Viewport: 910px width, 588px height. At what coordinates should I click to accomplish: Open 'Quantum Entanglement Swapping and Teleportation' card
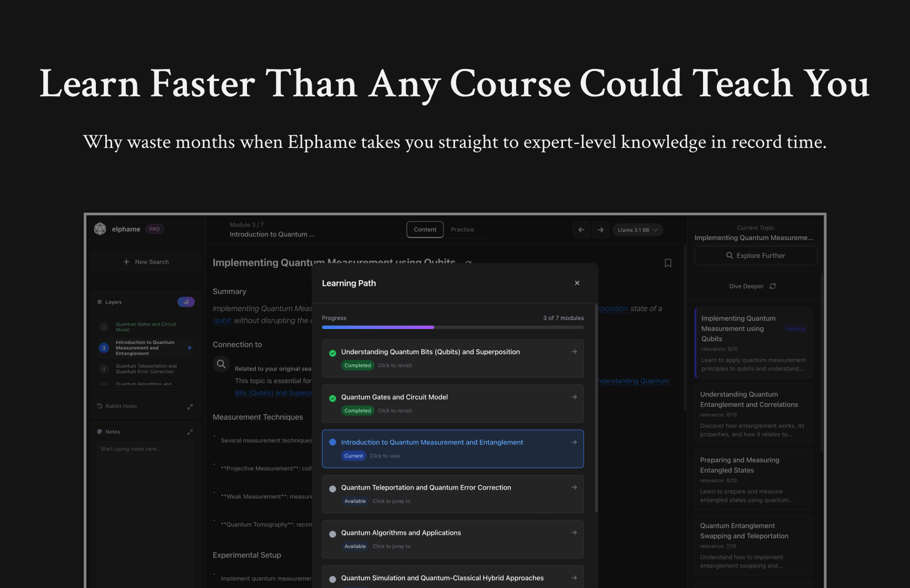[x=754, y=545]
